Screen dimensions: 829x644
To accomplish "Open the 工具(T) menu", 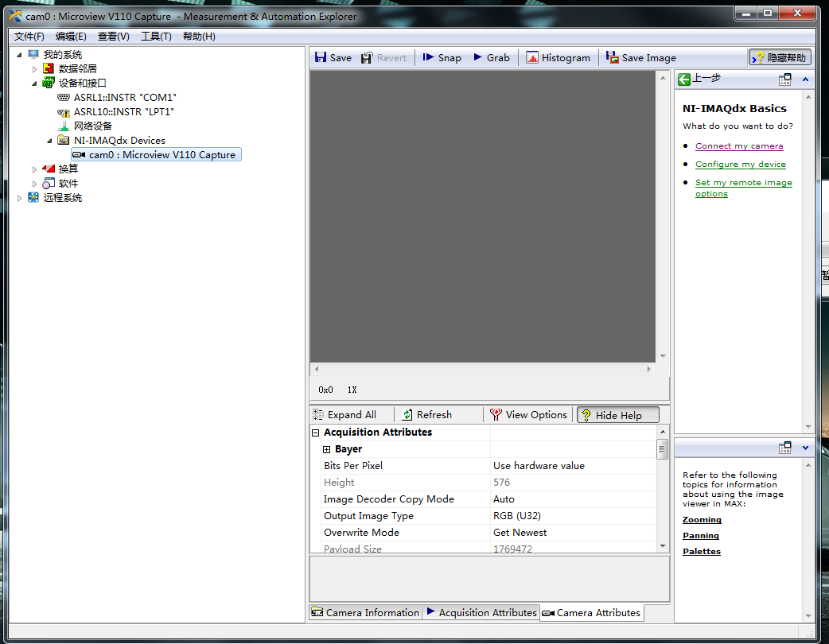I will (x=156, y=37).
